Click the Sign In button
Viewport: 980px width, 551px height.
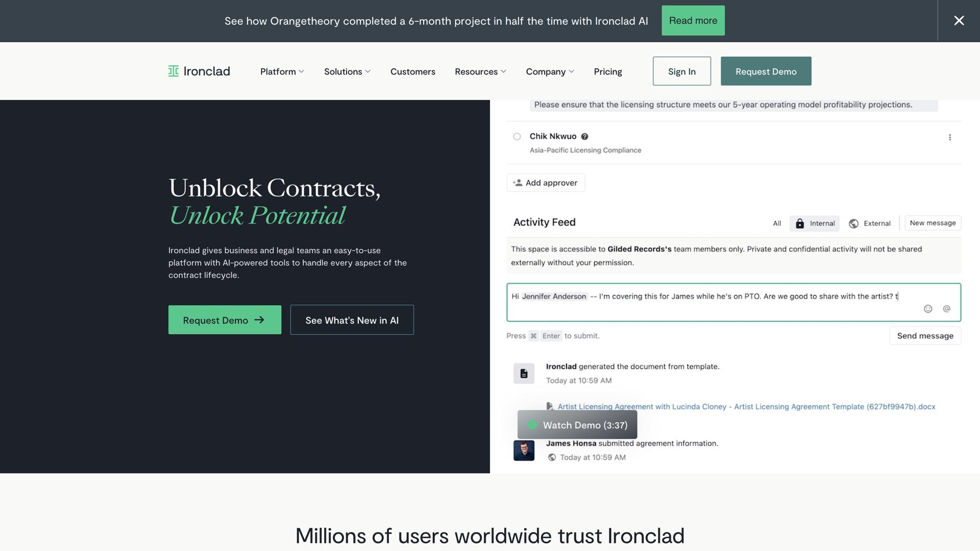point(681,71)
